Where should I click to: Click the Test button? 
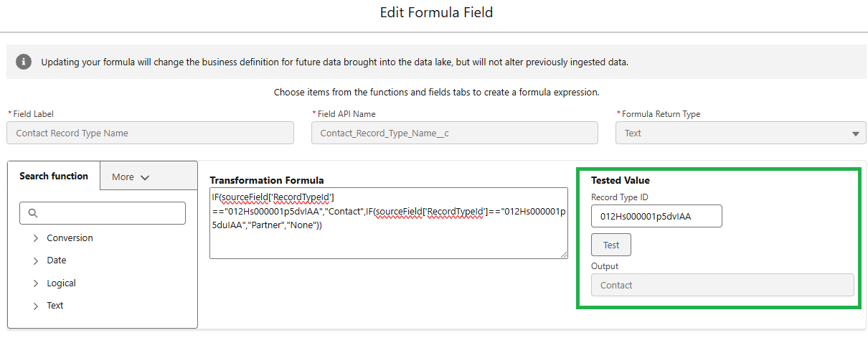pos(611,245)
